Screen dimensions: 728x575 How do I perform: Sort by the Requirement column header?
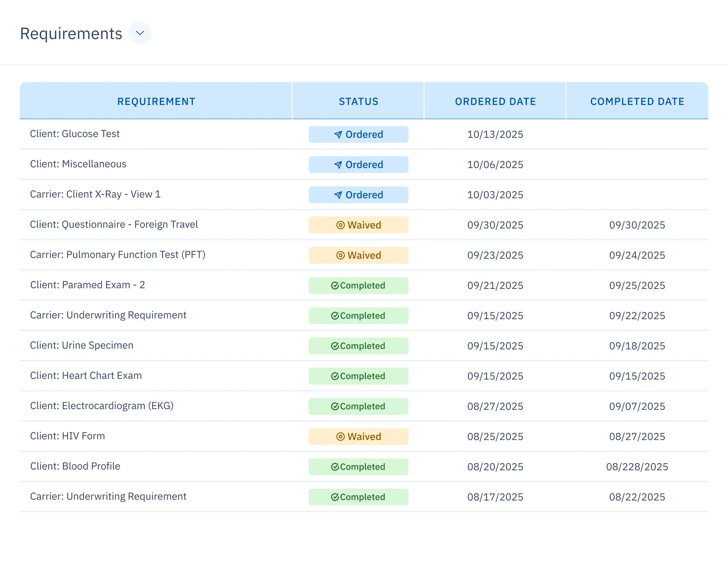coord(156,101)
